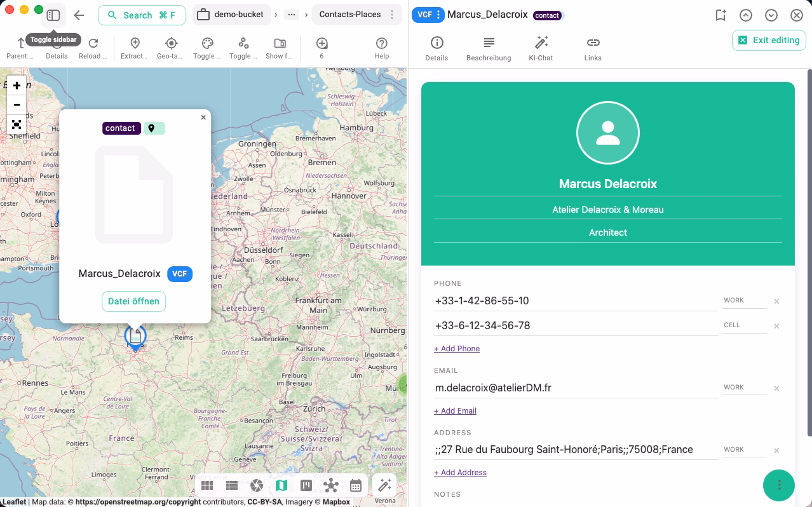Image resolution: width=812 pixels, height=507 pixels.
Task: Click the Exit editing button
Action: click(x=769, y=40)
